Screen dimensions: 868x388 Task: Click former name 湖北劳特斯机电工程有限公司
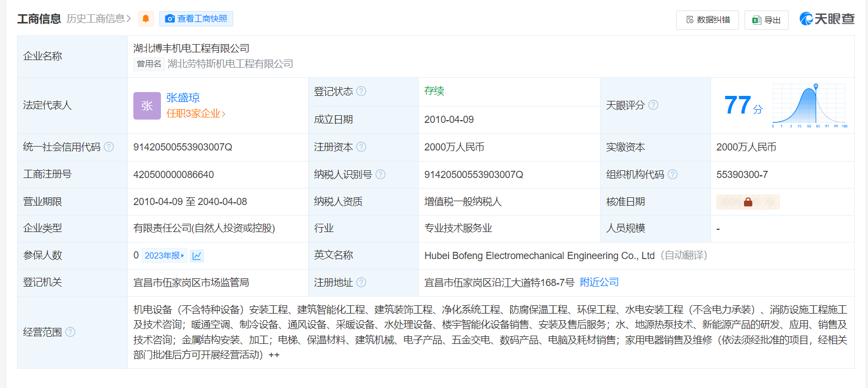coord(230,64)
